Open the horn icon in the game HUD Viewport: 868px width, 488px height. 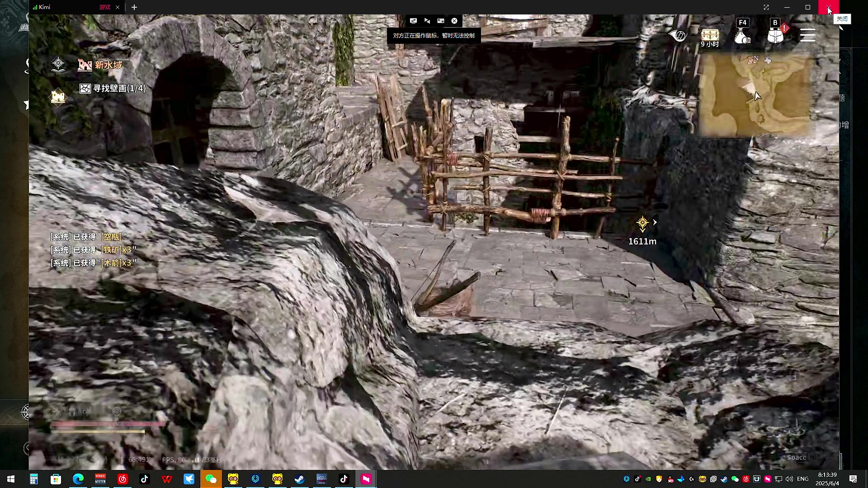click(x=678, y=35)
